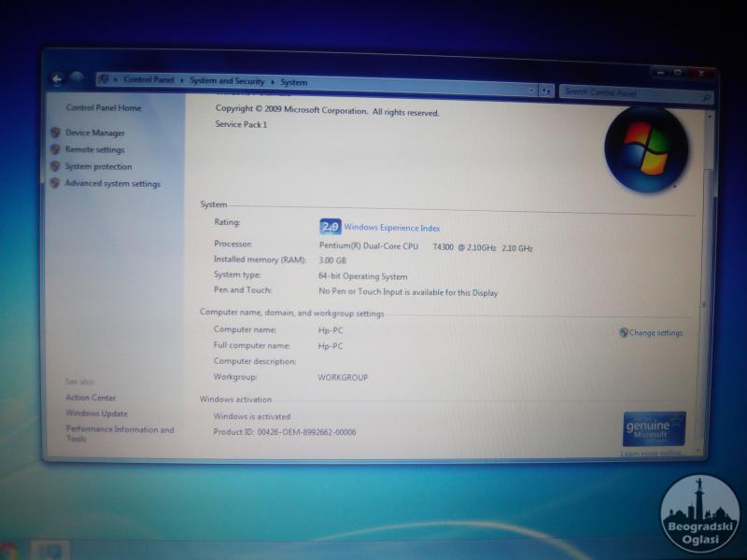Click the Forward navigation arrow button
The width and height of the screenshot is (747, 560).
(77, 77)
